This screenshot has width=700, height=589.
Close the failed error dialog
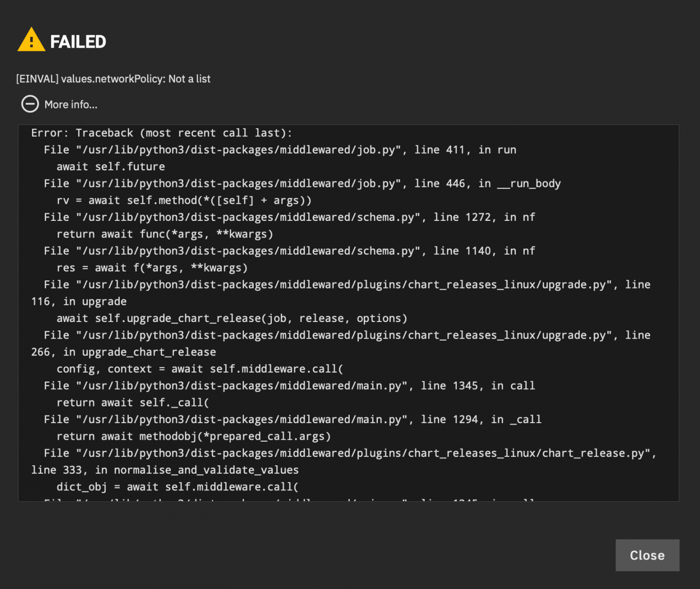click(x=647, y=555)
